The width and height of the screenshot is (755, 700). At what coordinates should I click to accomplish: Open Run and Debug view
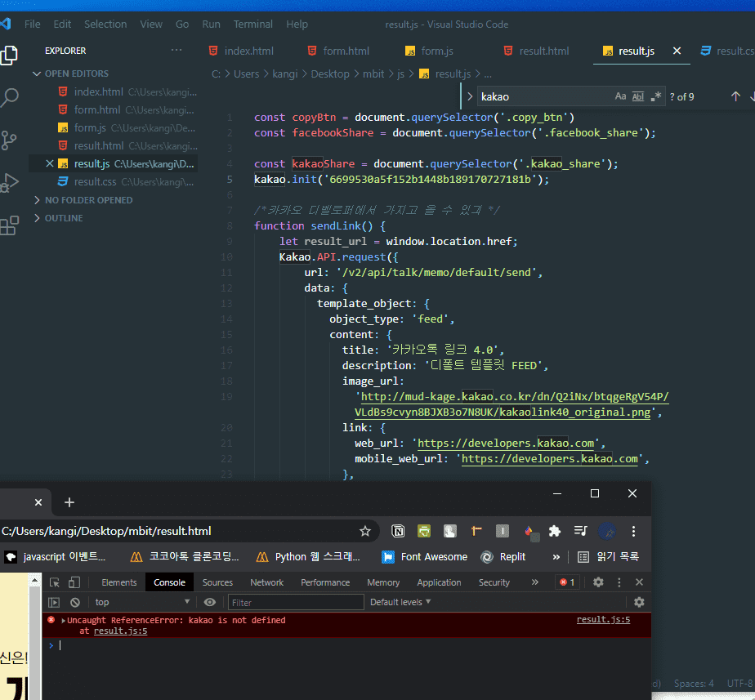point(9,182)
